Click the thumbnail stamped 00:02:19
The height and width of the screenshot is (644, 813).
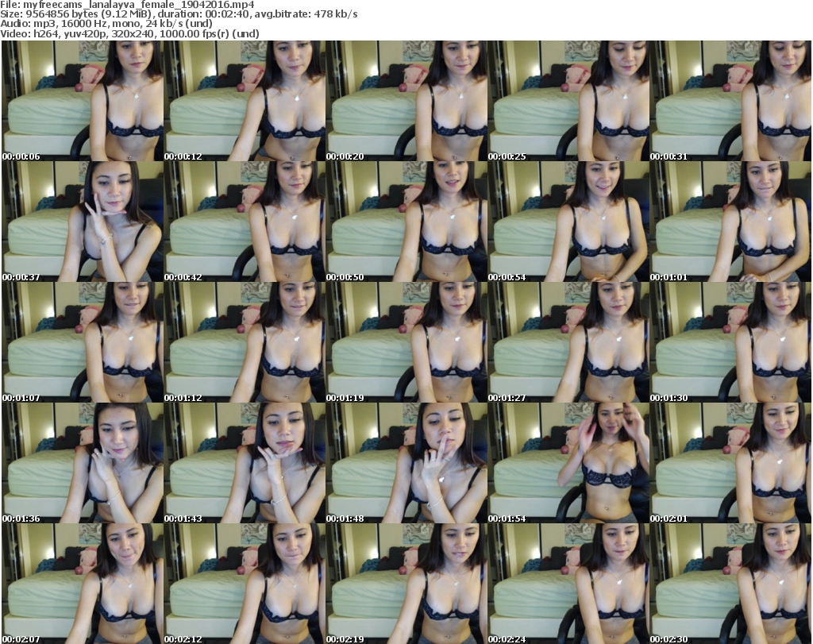tap(406, 584)
